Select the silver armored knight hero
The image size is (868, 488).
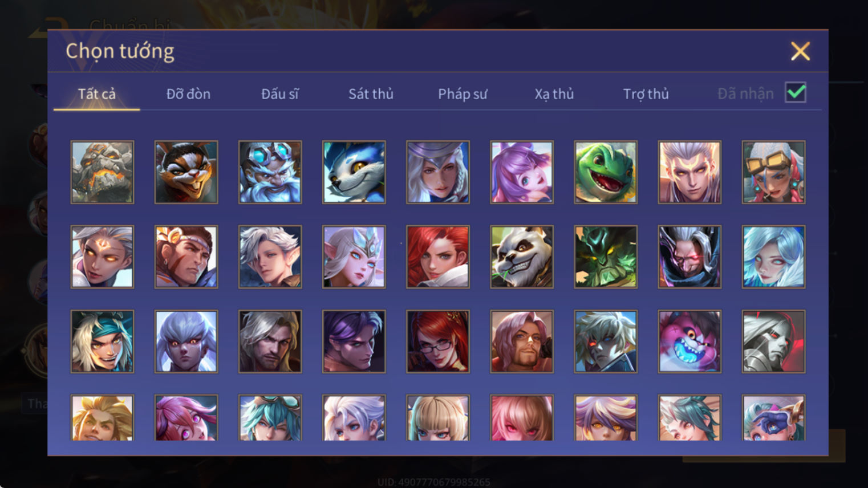tap(773, 341)
